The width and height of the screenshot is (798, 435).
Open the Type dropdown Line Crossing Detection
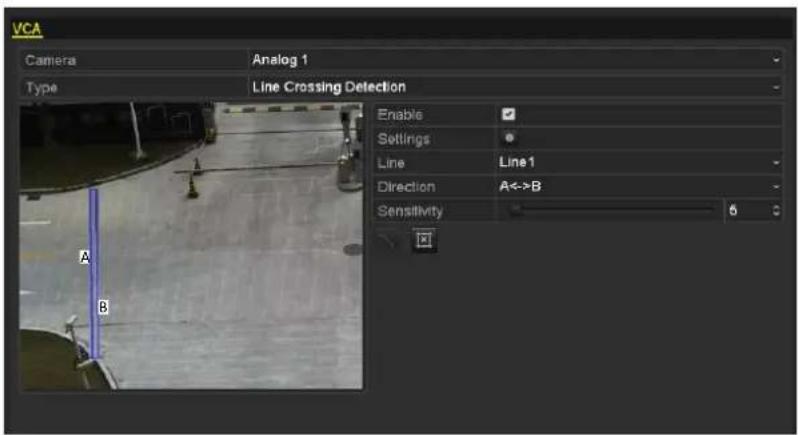click(515, 87)
